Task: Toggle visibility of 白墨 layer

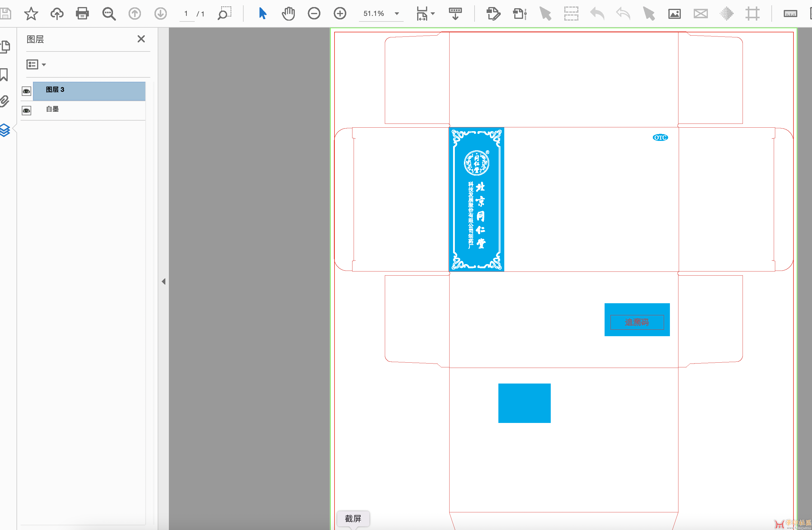Action: pyautogui.click(x=26, y=111)
